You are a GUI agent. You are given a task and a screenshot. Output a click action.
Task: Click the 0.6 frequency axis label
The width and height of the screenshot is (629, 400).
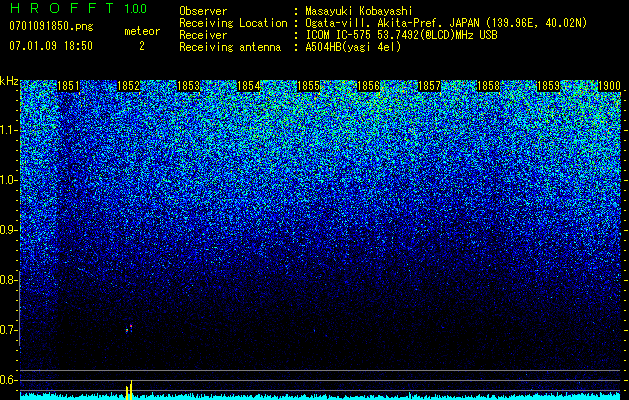(x=8, y=380)
